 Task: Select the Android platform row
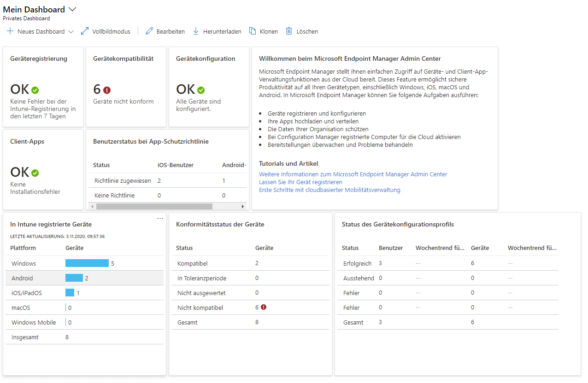84,278
